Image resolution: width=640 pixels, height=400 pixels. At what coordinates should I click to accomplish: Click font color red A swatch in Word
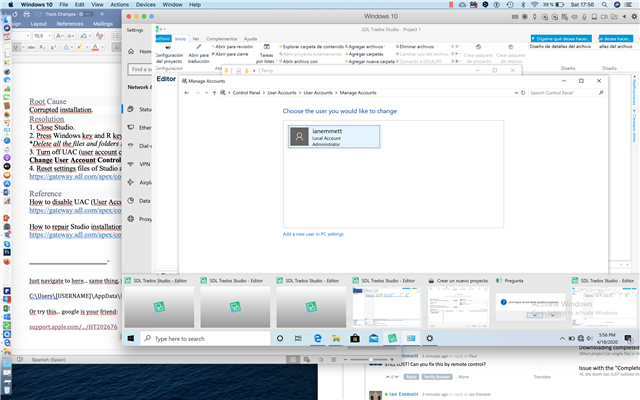95,47
